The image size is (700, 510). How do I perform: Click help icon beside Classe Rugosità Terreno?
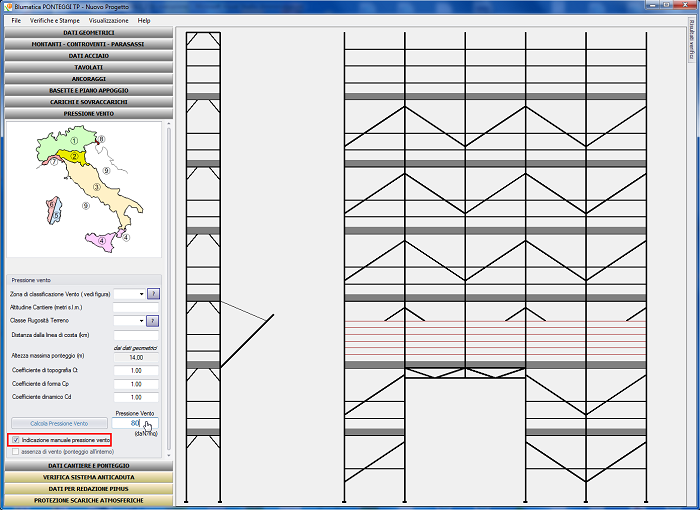pyautogui.click(x=153, y=320)
